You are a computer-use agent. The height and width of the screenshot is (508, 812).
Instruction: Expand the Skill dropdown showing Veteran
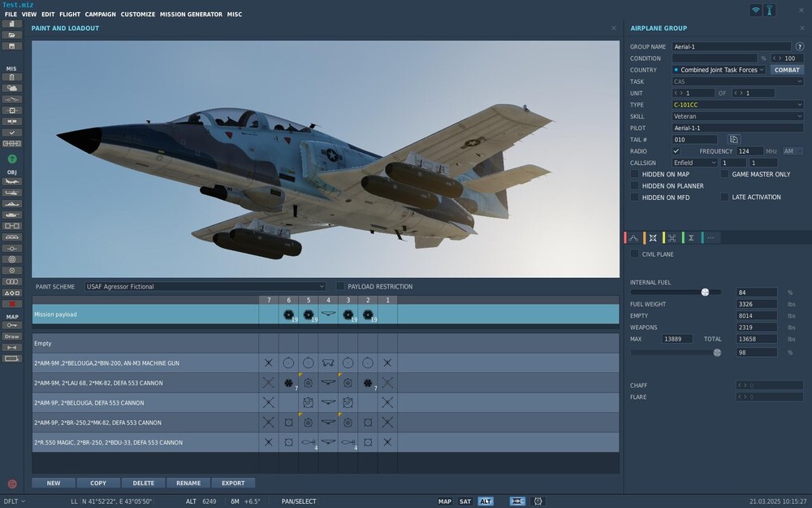coord(737,116)
